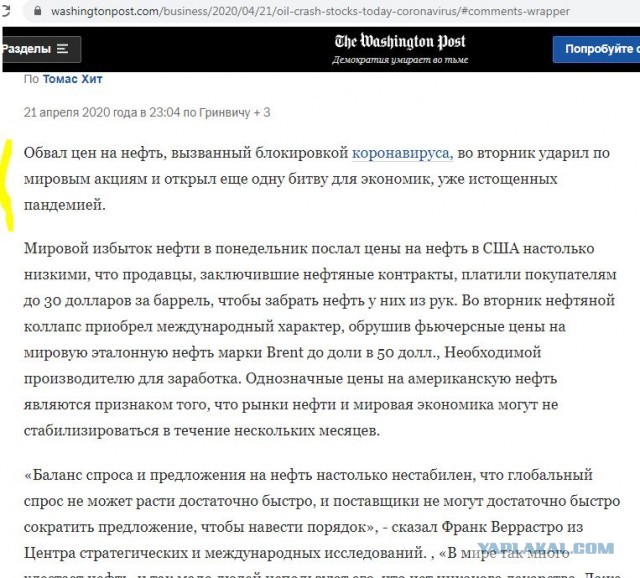Click paragraph starting Обвал цен на нефть
This screenshot has width=640, height=578.
pyautogui.click(x=316, y=179)
